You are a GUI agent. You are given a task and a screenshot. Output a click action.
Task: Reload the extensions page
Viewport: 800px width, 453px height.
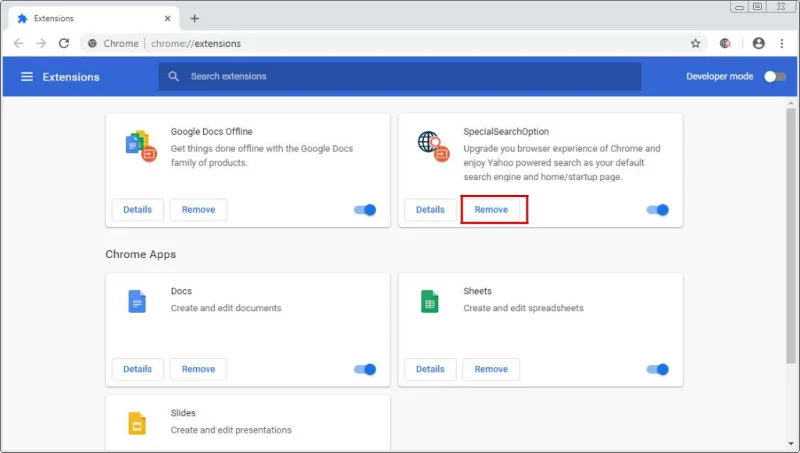[x=64, y=43]
